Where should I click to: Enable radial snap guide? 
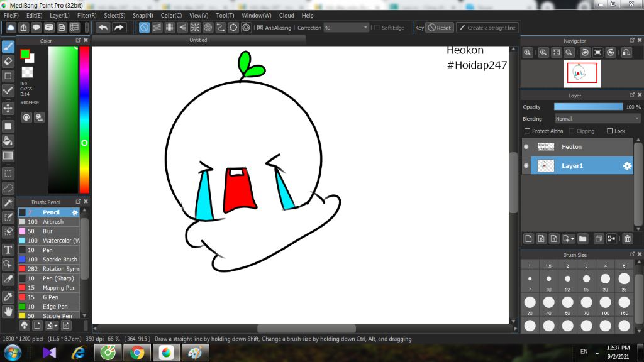click(x=195, y=28)
